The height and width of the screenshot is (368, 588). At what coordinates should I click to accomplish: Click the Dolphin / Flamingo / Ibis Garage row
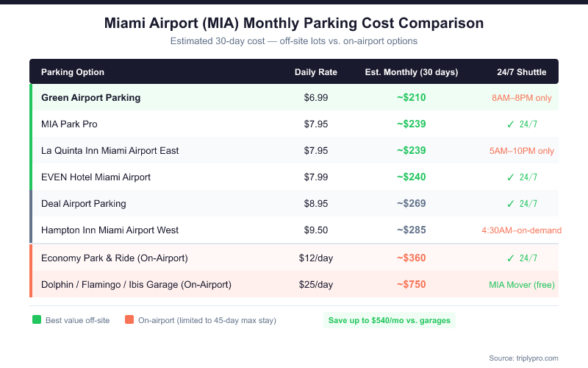136,285
